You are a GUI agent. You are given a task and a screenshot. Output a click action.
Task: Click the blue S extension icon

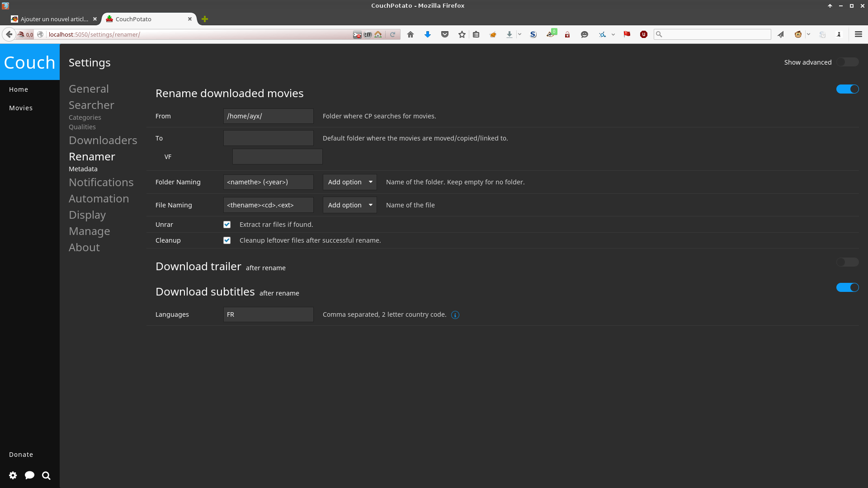pyautogui.click(x=533, y=34)
